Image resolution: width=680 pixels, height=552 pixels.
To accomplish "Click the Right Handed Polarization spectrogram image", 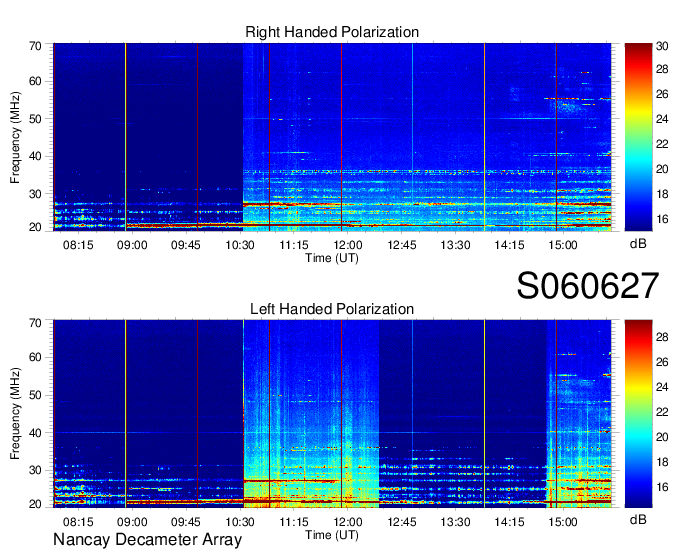I will [332, 137].
